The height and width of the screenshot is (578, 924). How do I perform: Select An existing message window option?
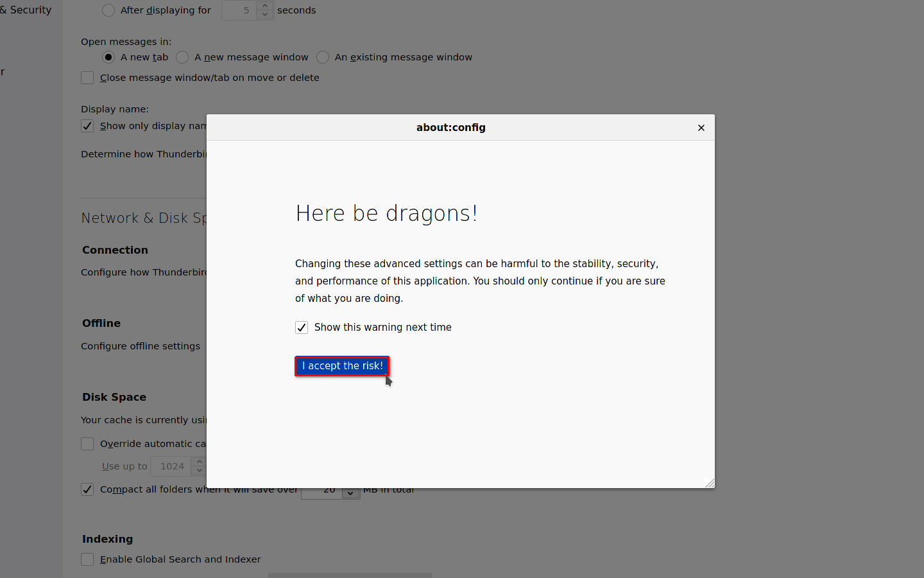323,57
